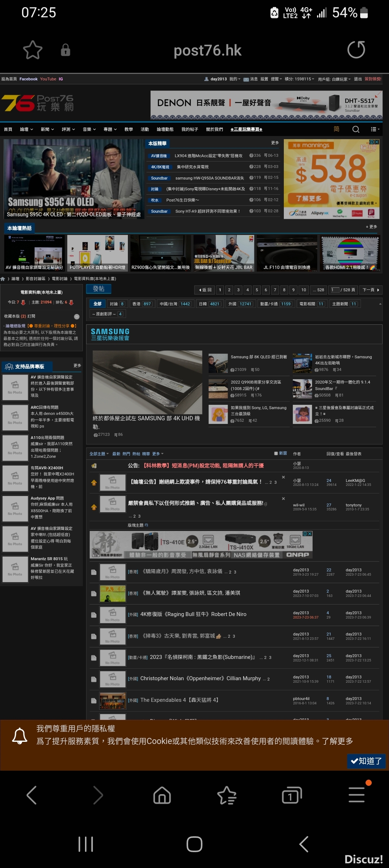Click the 返回 back button in pager
The height and width of the screenshot is (868, 389).
(x=205, y=290)
